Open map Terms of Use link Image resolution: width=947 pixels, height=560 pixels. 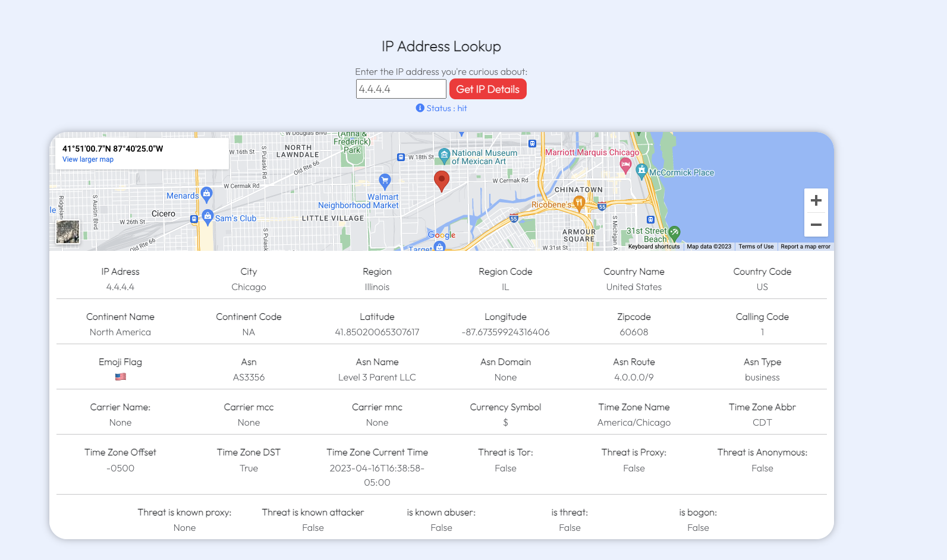(x=756, y=246)
